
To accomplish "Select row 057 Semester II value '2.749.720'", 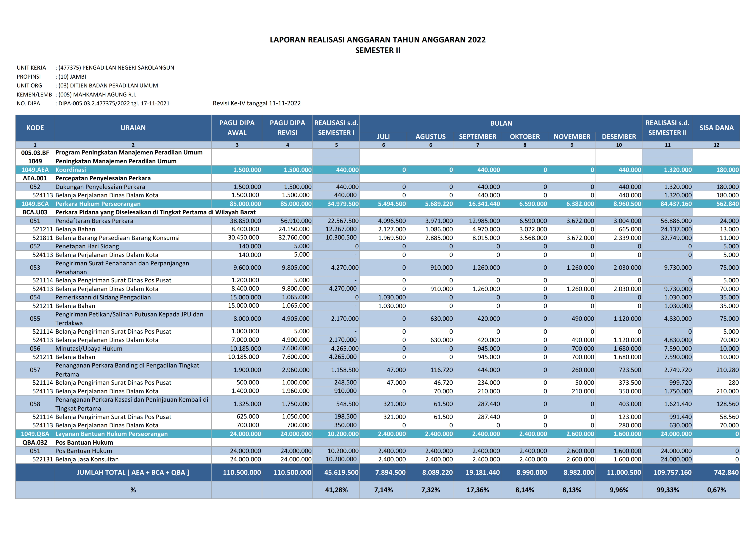I will tap(678, 370).
